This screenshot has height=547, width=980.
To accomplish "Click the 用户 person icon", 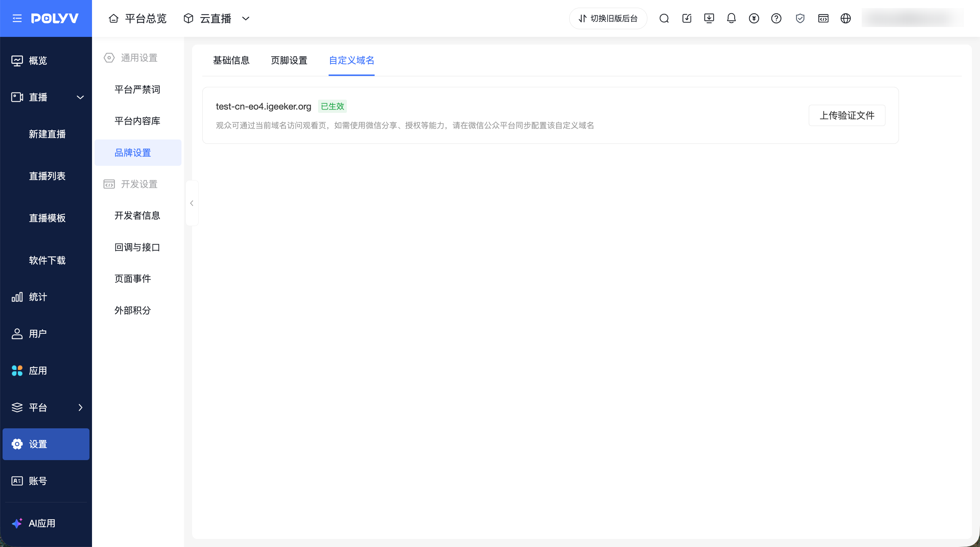I will (x=17, y=334).
